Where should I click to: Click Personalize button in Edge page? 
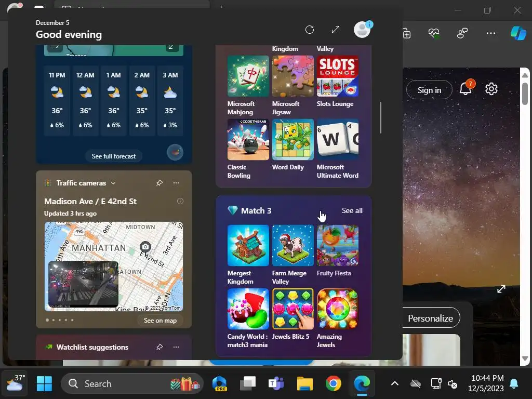pyautogui.click(x=431, y=318)
